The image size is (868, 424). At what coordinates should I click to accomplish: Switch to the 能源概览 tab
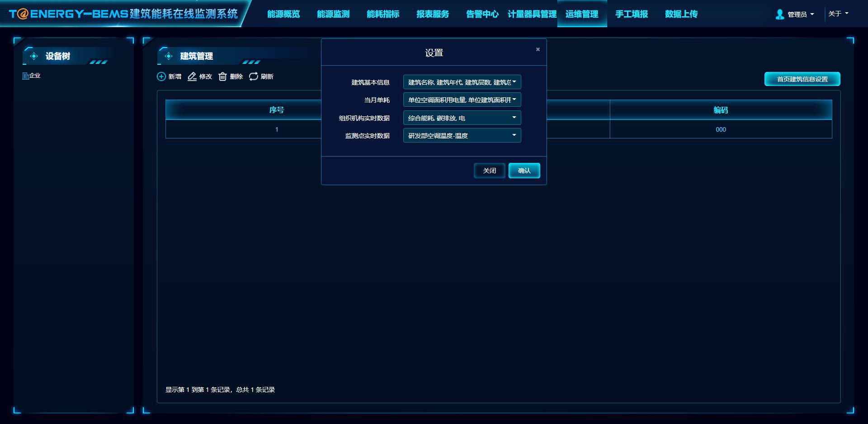coord(283,14)
